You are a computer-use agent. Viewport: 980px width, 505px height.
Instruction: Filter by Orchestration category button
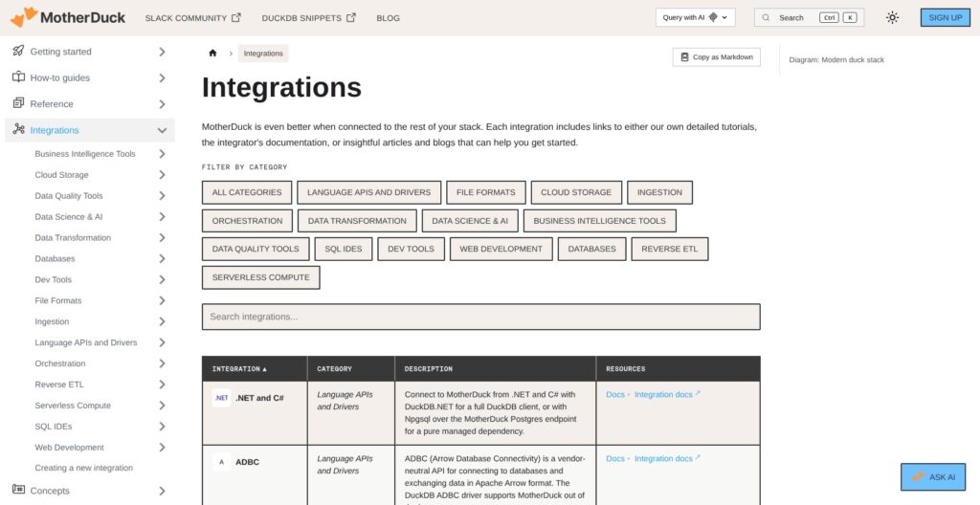click(x=247, y=221)
